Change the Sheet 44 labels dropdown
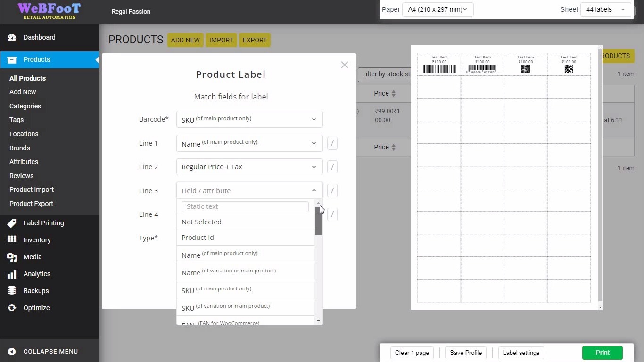Image resolution: width=644 pixels, height=362 pixels. [605, 9]
